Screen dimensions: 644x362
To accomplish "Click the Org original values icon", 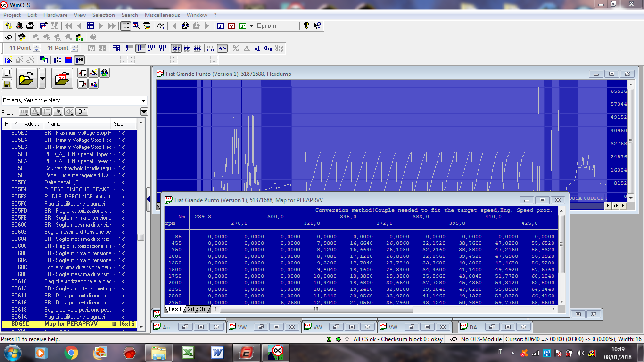I will point(268,48).
